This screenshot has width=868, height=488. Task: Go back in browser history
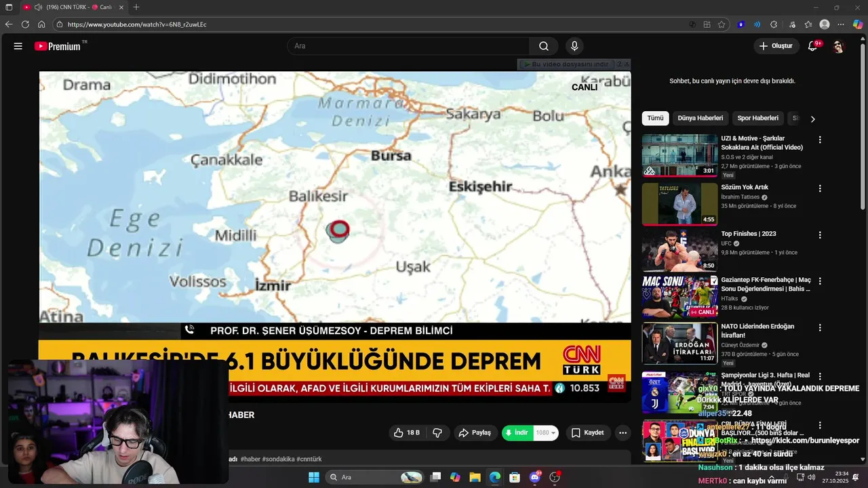click(9, 24)
